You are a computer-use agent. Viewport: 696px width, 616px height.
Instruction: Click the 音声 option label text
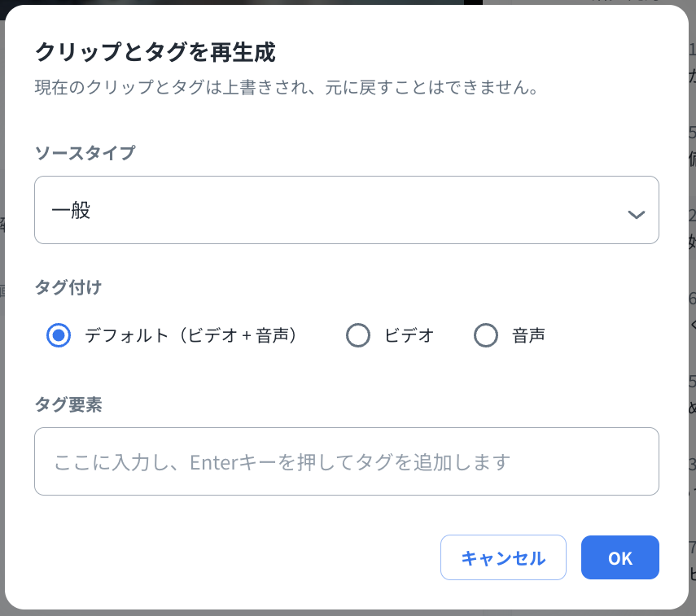528,335
